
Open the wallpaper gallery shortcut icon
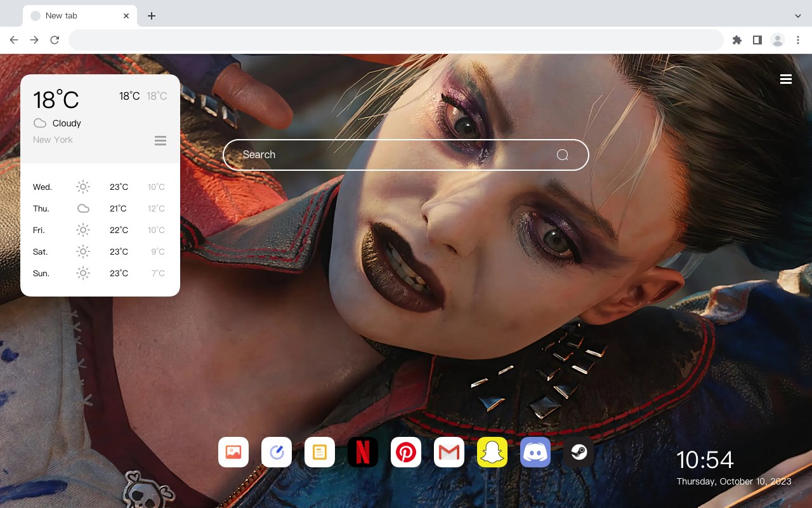pyautogui.click(x=233, y=452)
